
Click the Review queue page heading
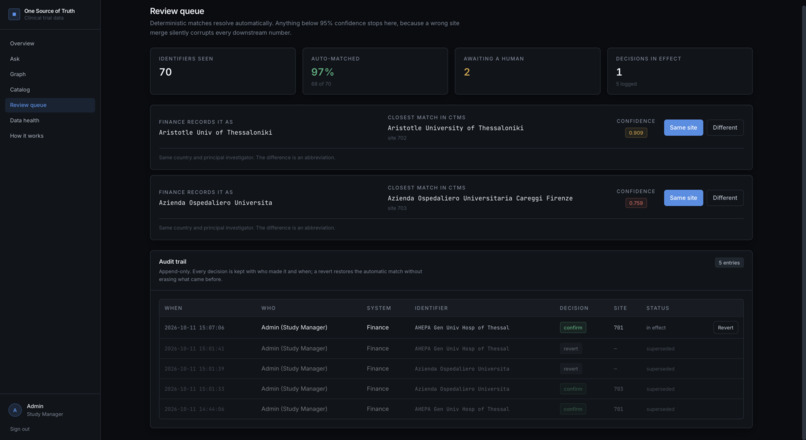click(177, 11)
